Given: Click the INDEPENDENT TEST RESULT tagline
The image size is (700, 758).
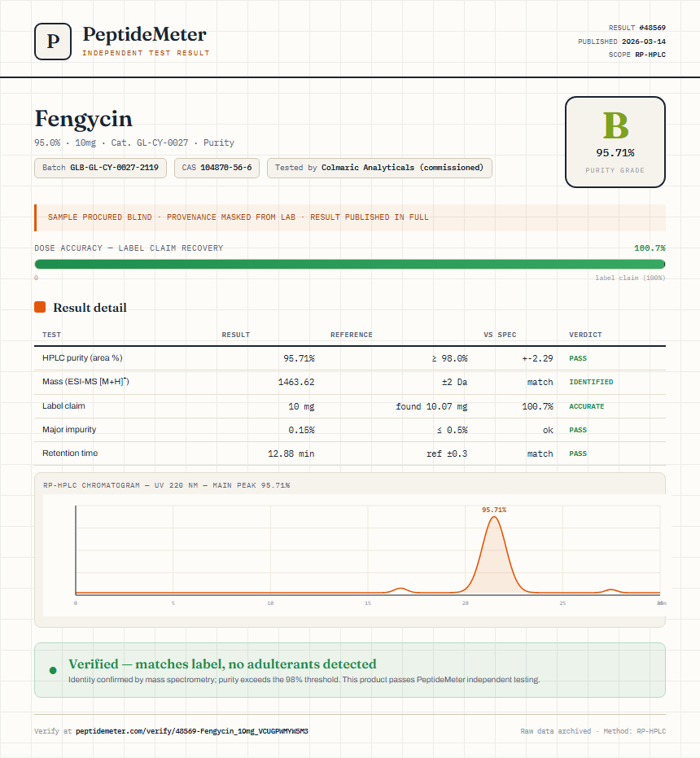Looking at the screenshot, I should point(146,53).
